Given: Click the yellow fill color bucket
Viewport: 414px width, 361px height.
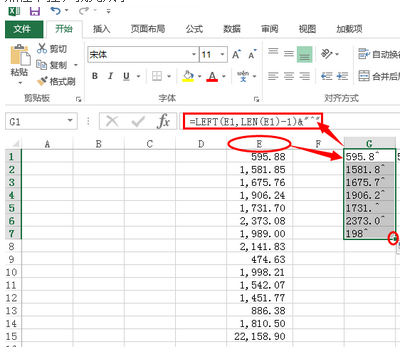Looking at the screenshot, I should pos(188,76).
